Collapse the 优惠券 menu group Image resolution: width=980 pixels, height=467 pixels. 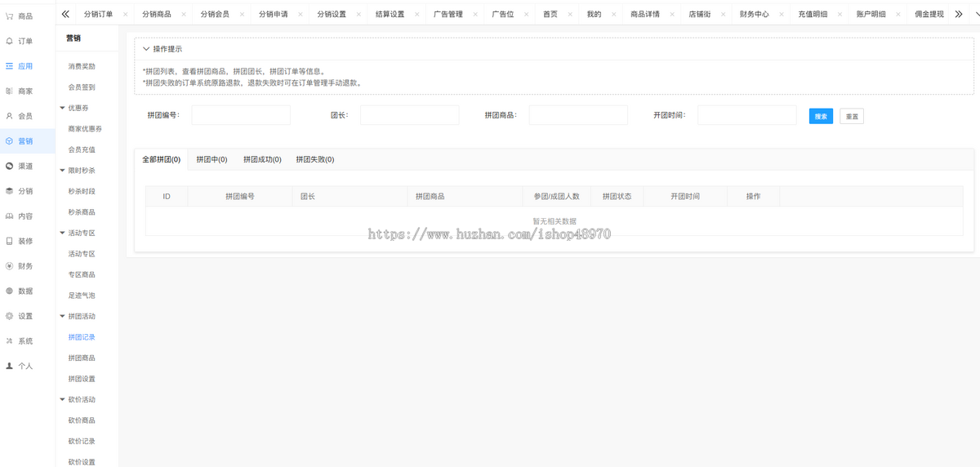[63, 108]
